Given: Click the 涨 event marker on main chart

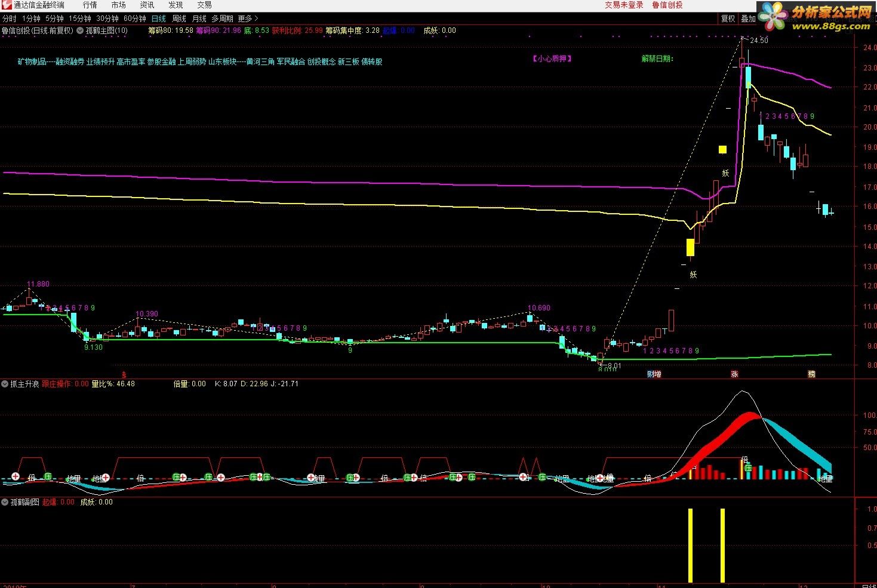Looking at the screenshot, I should (x=734, y=374).
